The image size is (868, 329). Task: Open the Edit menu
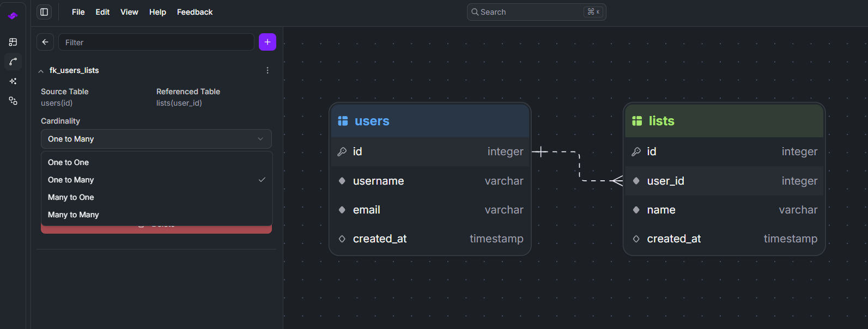(102, 12)
